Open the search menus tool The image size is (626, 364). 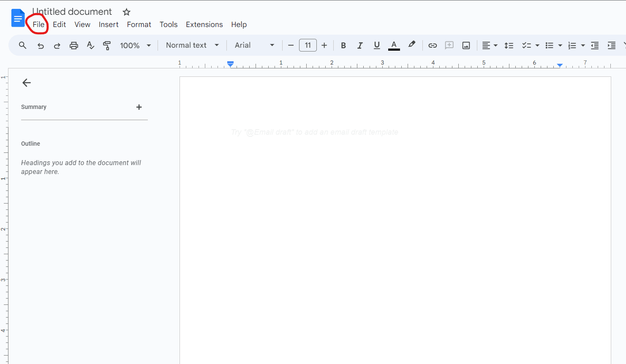23,45
